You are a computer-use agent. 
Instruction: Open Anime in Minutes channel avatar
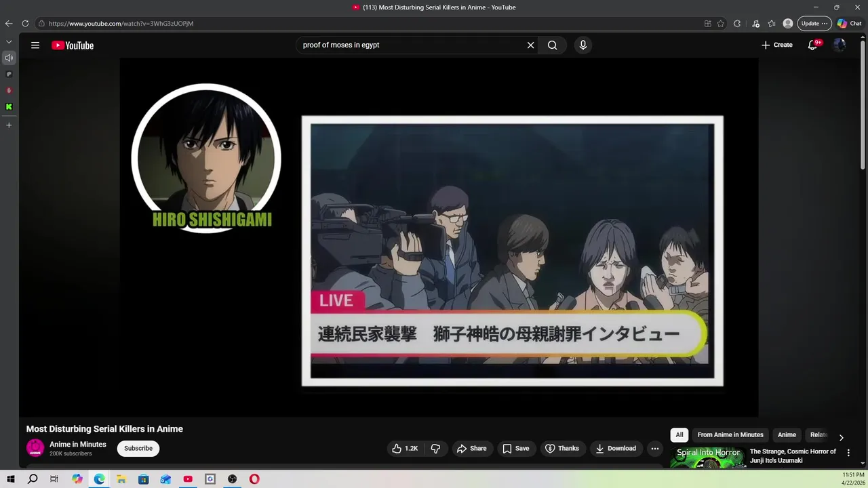tap(35, 448)
